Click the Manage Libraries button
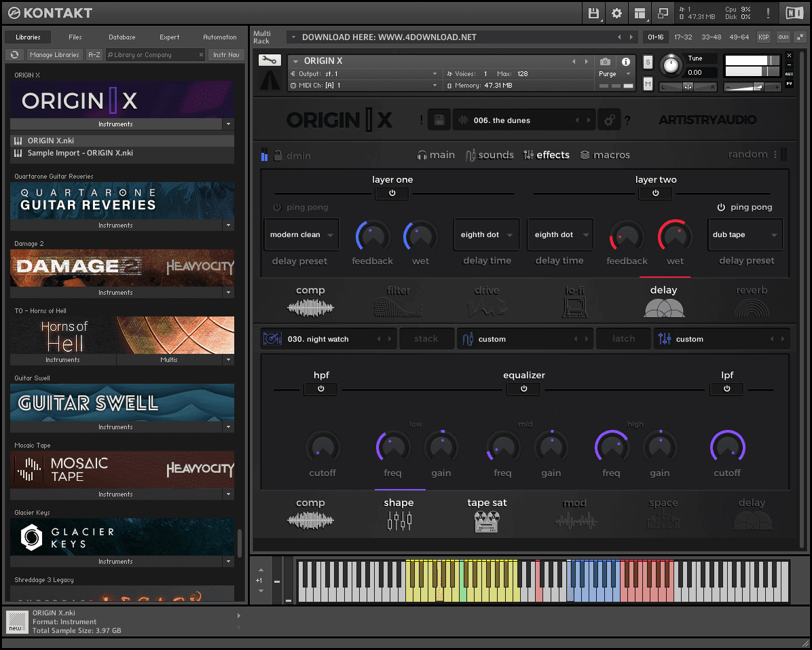Screen dimensions: 812x650 [x=54, y=54]
